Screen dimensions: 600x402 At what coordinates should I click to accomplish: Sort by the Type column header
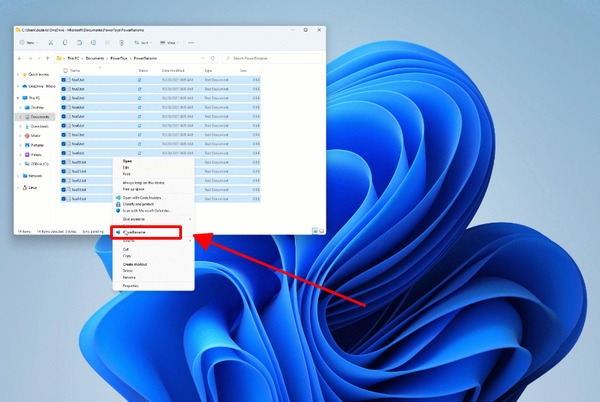(209, 71)
